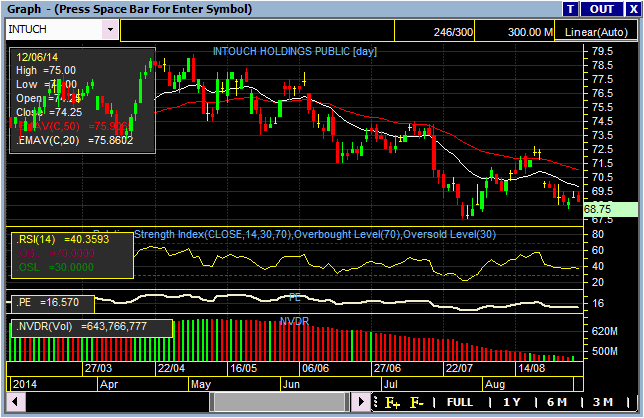
Task: Click the F+ zoom in icon
Action: (392, 402)
